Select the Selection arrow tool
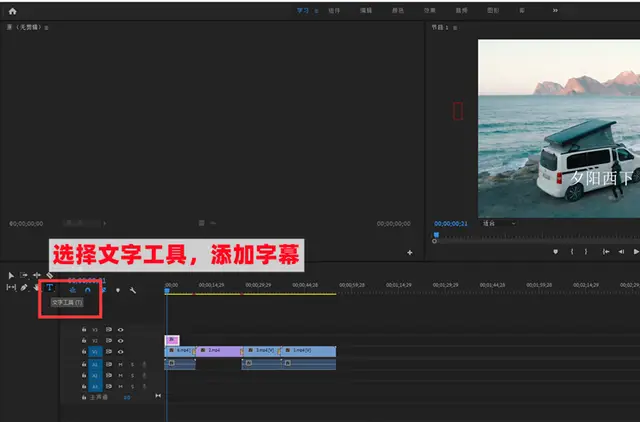Viewport: 640px width, 422px height. point(11,275)
